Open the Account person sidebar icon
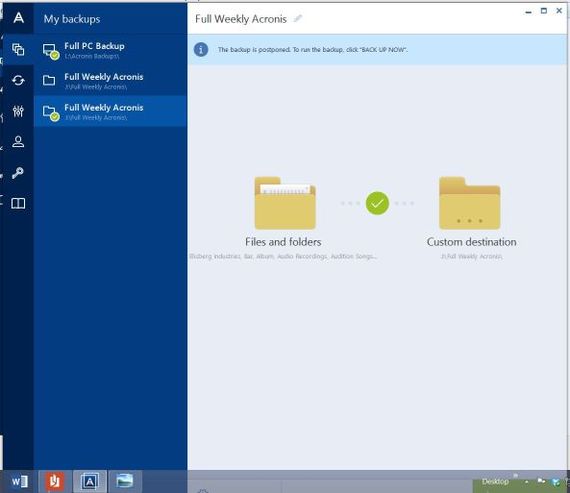 pyautogui.click(x=18, y=141)
